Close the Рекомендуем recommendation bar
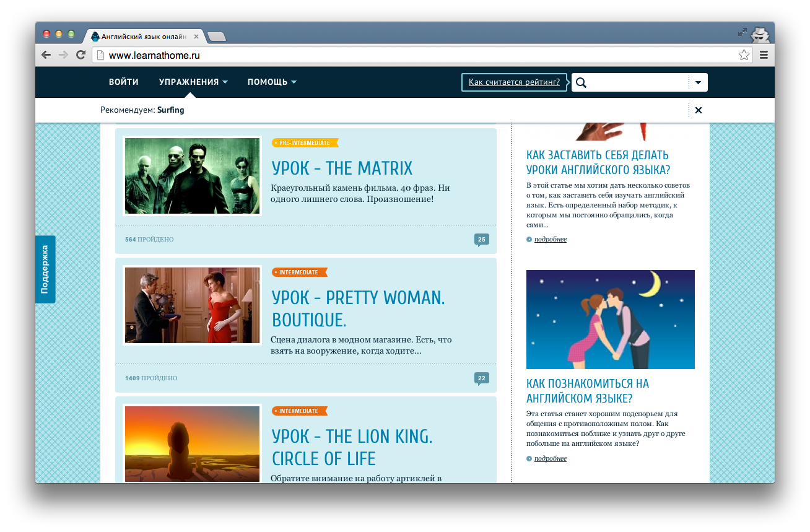Screen dimensions: 810x532 (x=699, y=110)
